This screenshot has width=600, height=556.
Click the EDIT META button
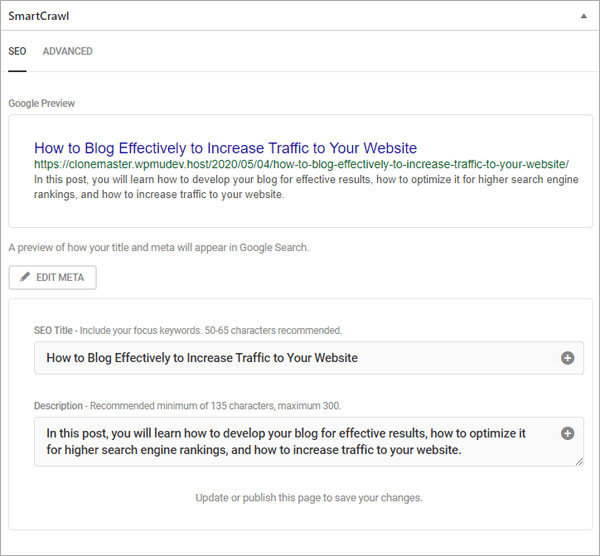(x=52, y=277)
